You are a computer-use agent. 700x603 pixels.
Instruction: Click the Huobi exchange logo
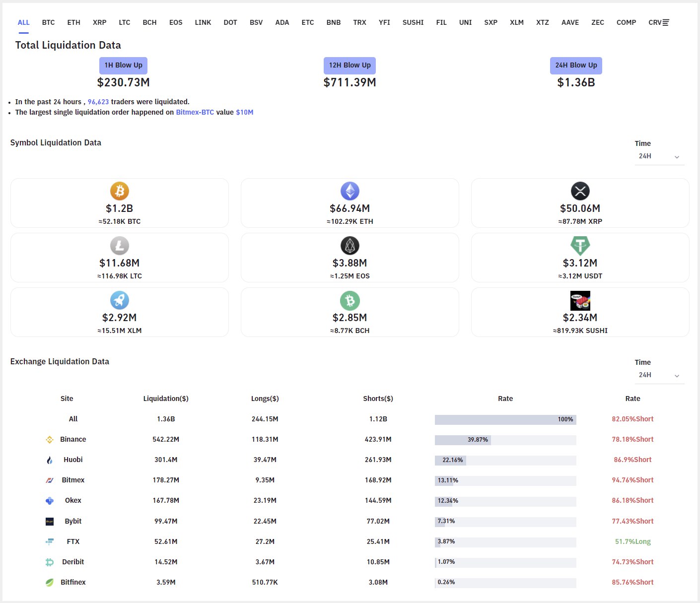tap(50, 460)
